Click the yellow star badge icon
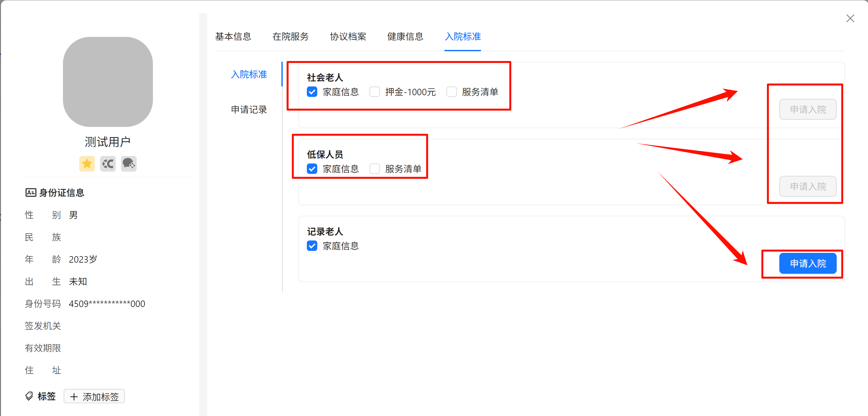The width and height of the screenshot is (868, 416). [87, 164]
